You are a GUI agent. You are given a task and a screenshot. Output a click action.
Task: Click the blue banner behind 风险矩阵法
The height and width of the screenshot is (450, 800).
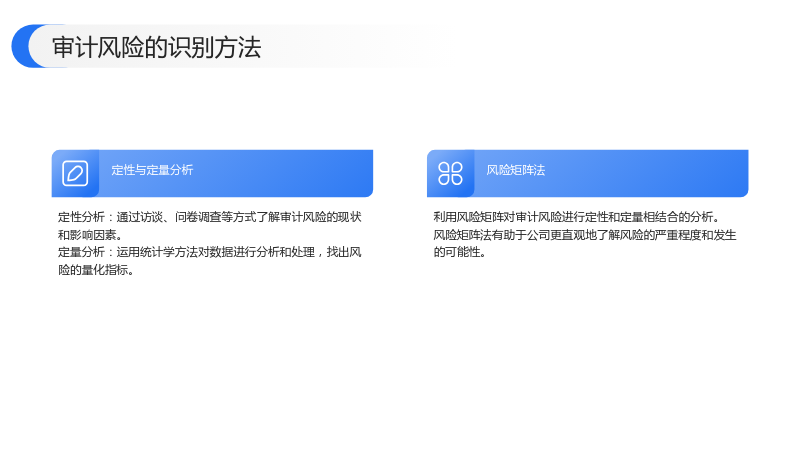[x=587, y=173]
